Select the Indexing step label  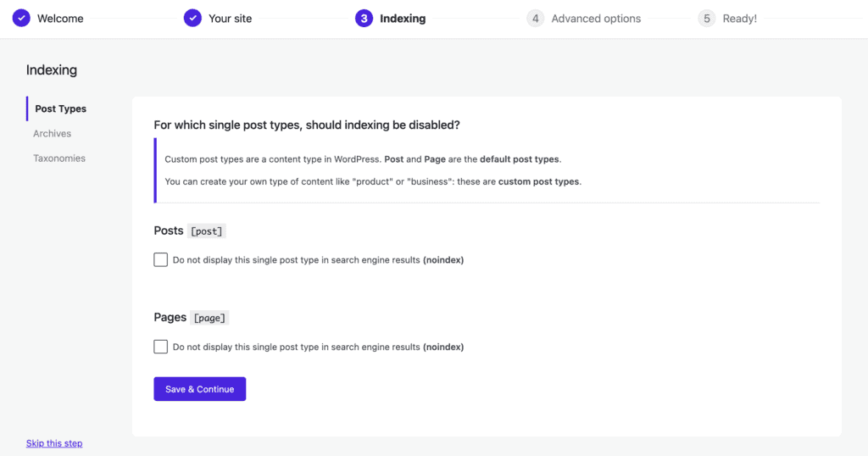tap(403, 19)
